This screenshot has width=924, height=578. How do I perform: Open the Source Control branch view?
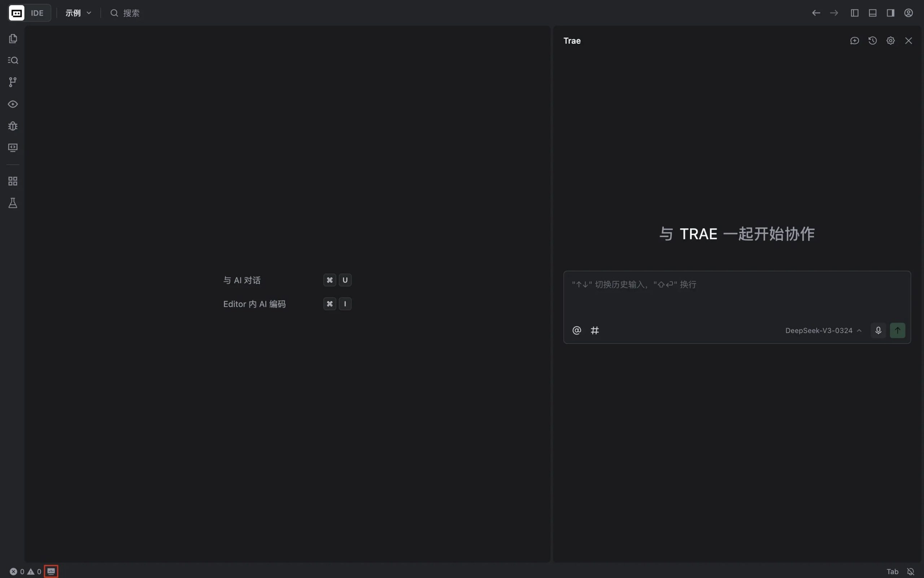tap(13, 82)
